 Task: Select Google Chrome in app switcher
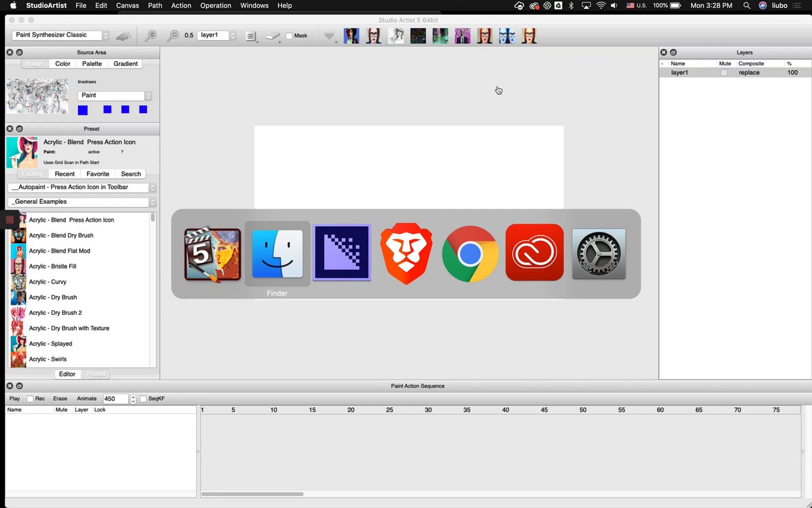[470, 254]
